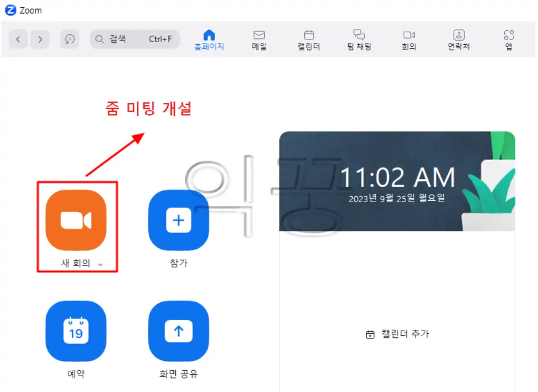Open the Contacts icon labeled 연락처

(458, 39)
